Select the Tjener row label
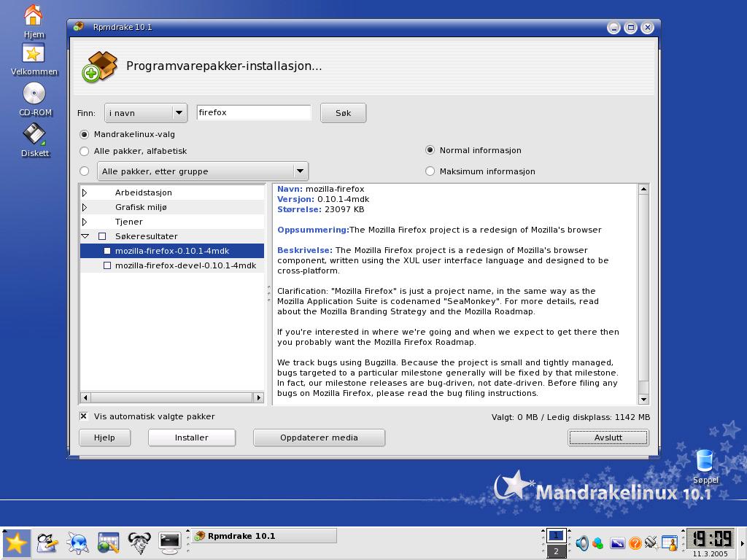This screenshot has width=747, height=560. coord(128,222)
